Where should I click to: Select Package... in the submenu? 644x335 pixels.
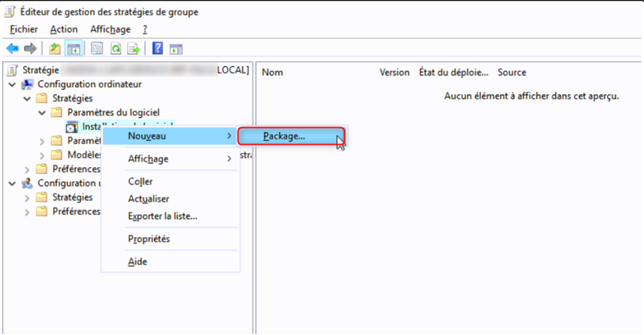point(284,136)
